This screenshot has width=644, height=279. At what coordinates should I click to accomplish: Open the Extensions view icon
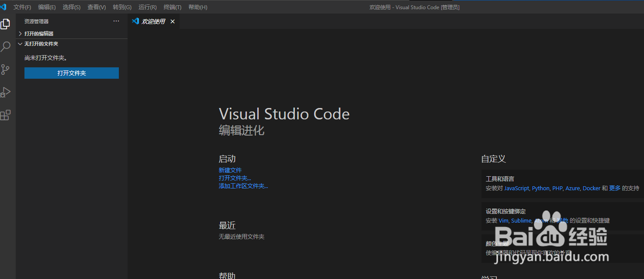(x=5, y=115)
